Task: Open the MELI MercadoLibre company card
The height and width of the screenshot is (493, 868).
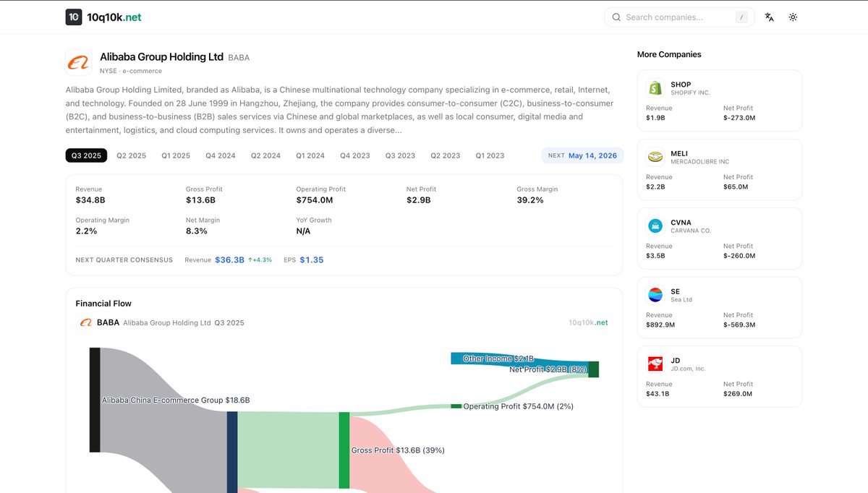Action: (x=720, y=169)
